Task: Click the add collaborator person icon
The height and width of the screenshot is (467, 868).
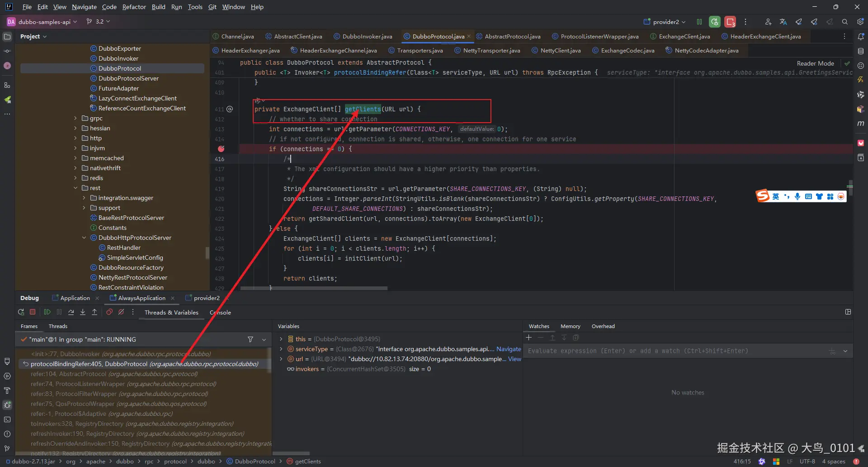Action: point(768,22)
